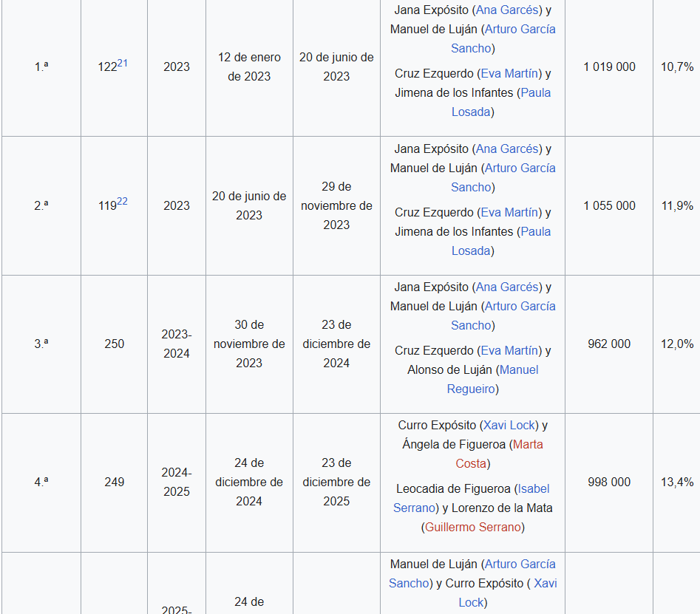Select episode count 119
700x614 pixels.
pyautogui.click(x=107, y=206)
